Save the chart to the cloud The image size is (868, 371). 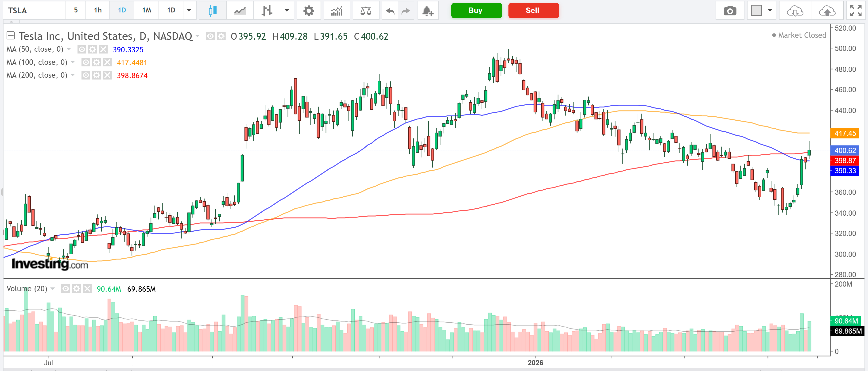tap(828, 10)
